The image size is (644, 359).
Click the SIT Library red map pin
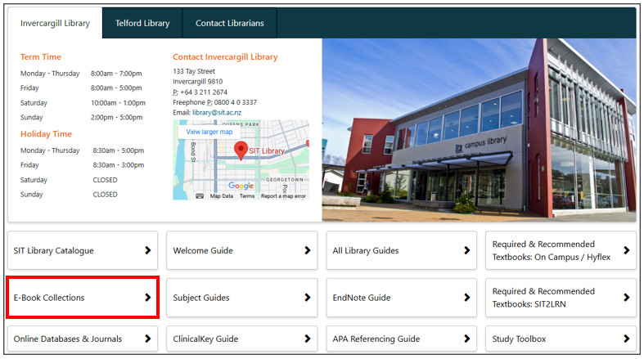click(241, 150)
